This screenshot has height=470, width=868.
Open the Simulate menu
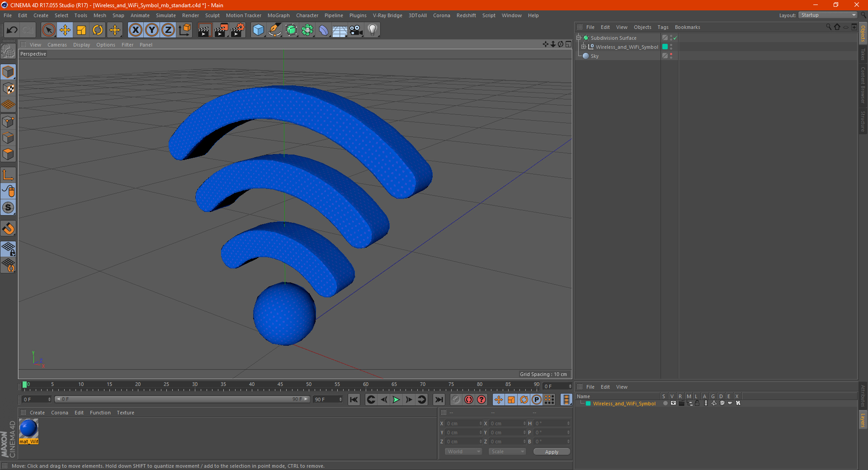point(166,15)
